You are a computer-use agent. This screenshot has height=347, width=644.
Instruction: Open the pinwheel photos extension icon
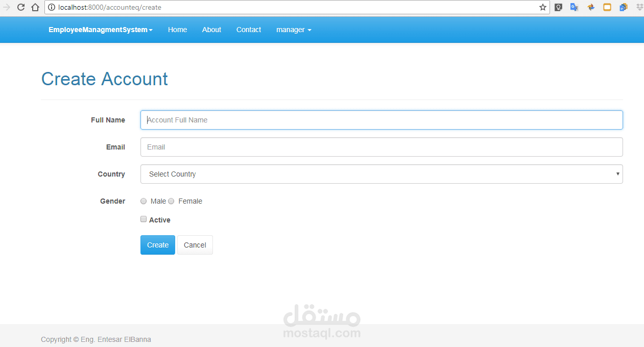point(591,7)
